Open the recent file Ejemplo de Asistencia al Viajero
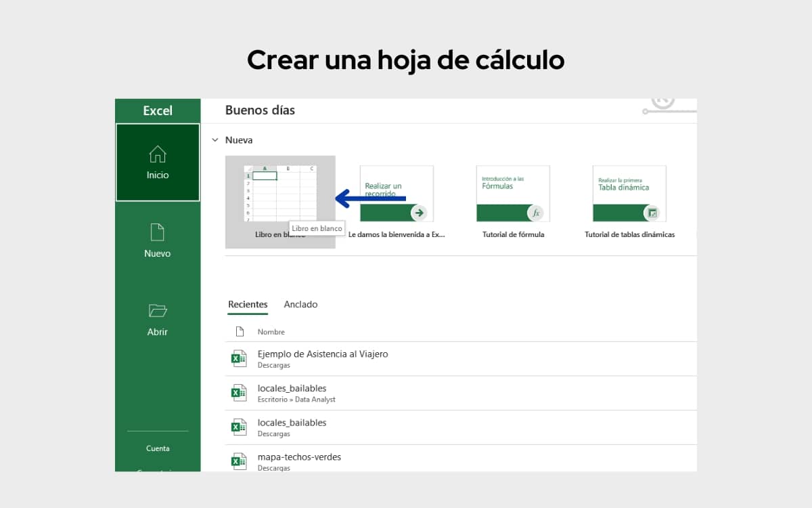Image resolution: width=812 pixels, height=508 pixels. pyautogui.click(x=322, y=354)
